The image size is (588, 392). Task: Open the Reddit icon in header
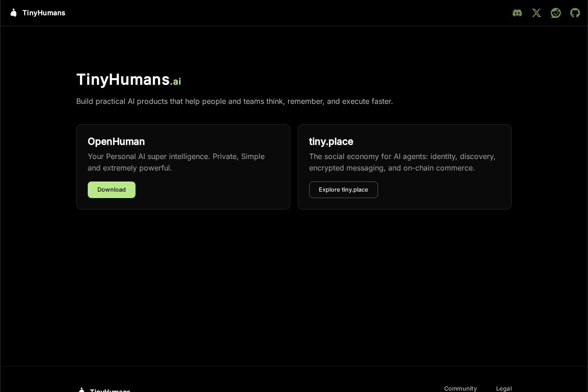(x=556, y=13)
